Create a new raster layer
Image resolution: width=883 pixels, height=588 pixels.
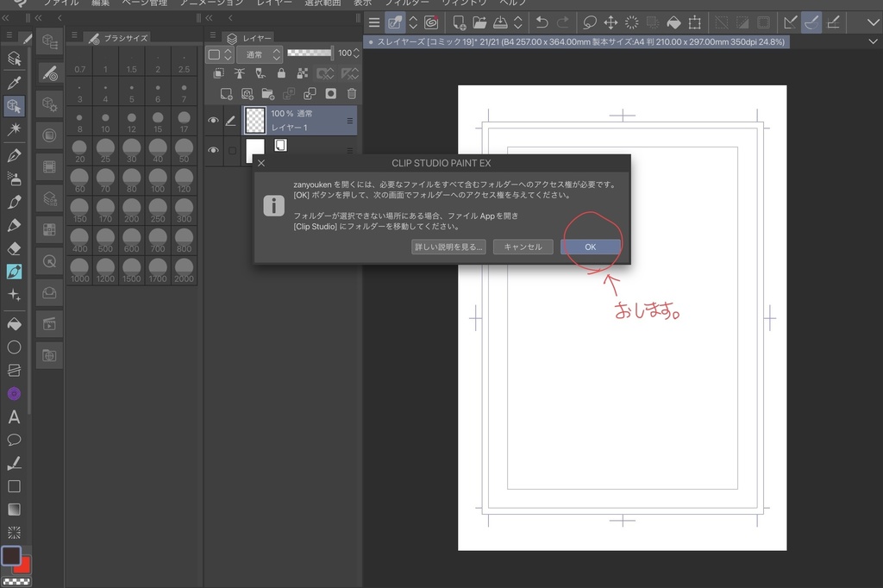click(226, 93)
